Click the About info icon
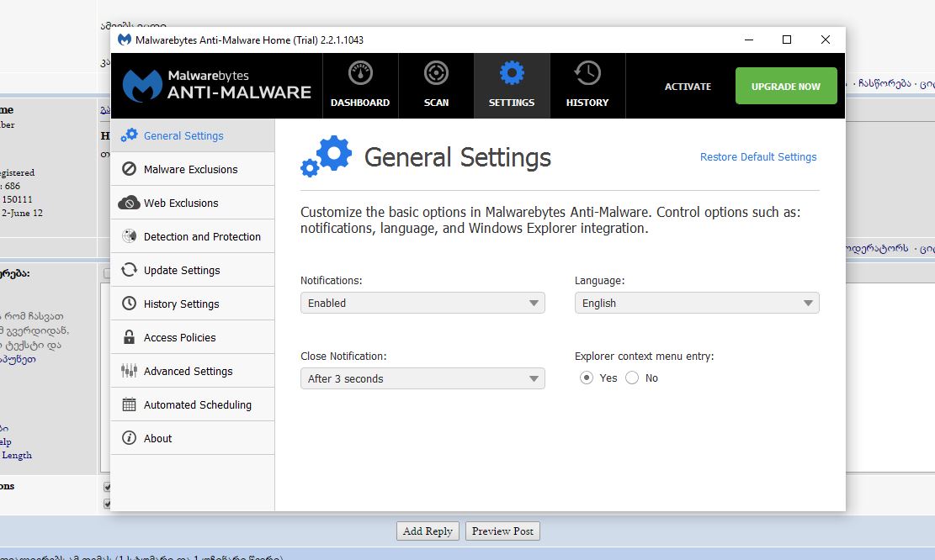 (x=129, y=438)
